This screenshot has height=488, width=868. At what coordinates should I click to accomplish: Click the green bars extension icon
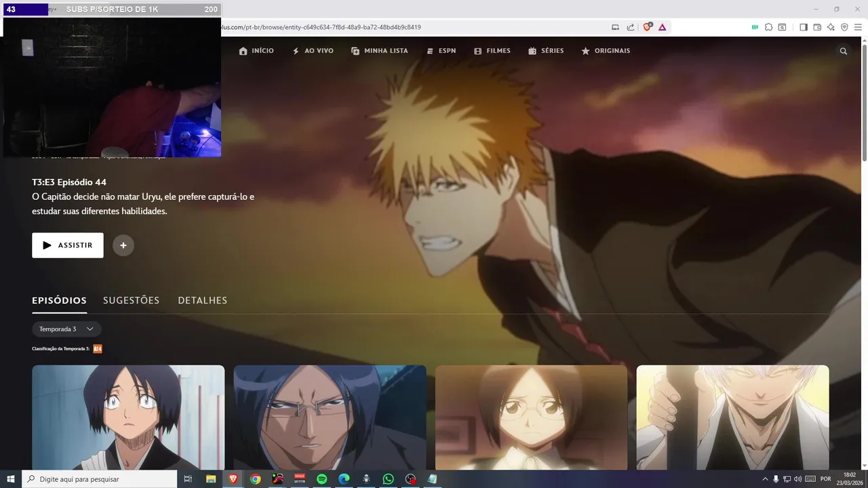pos(755,27)
